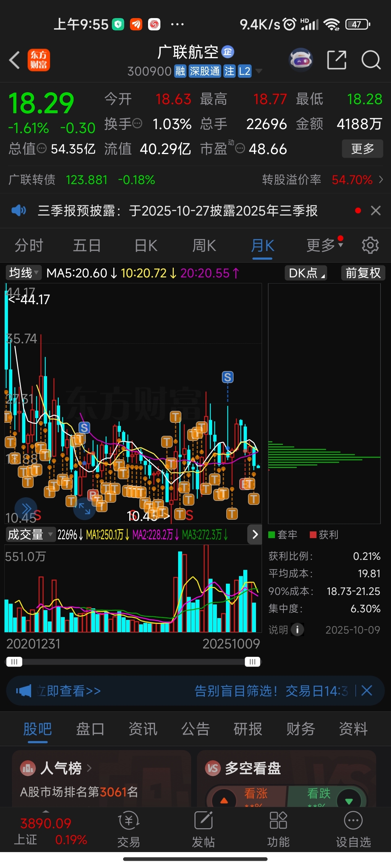
Task: Open 人气榜 chevron
Action: pyautogui.click(x=89, y=768)
